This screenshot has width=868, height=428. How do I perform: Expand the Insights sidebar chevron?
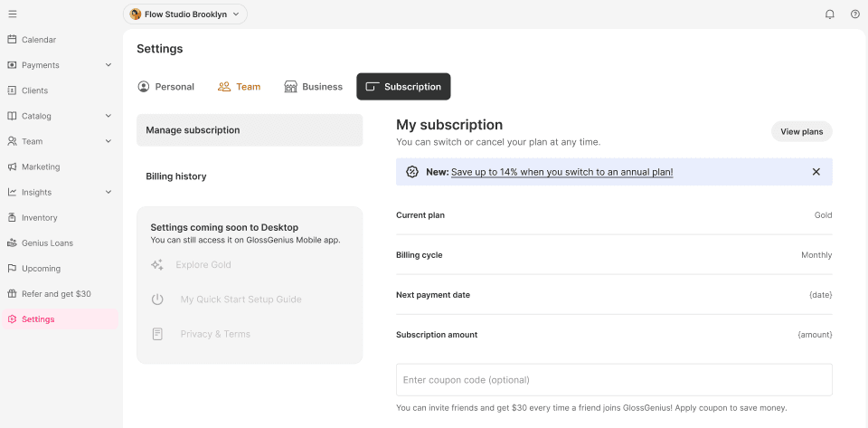click(108, 192)
